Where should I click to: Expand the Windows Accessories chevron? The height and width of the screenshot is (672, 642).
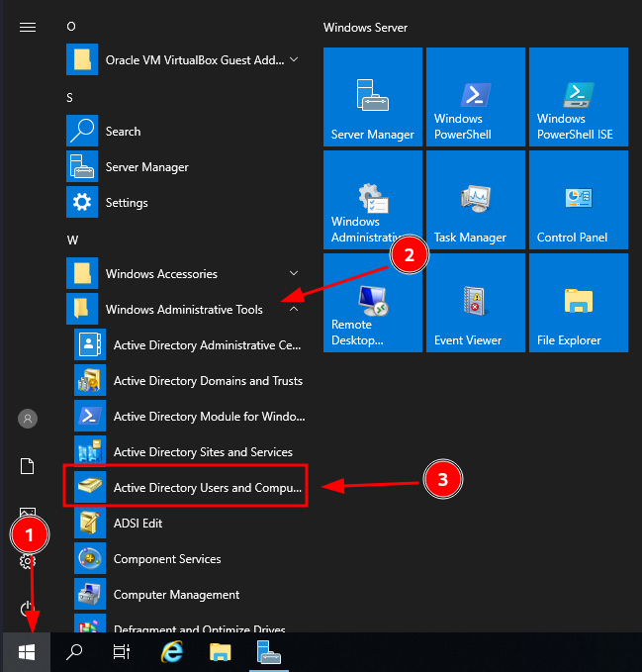pyautogui.click(x=294, y=273)
